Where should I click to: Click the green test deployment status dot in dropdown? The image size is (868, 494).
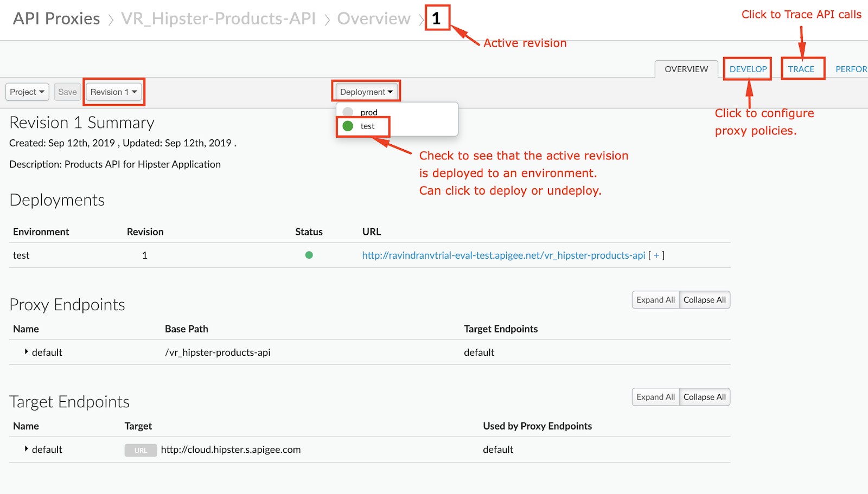(x=348, y=126)
